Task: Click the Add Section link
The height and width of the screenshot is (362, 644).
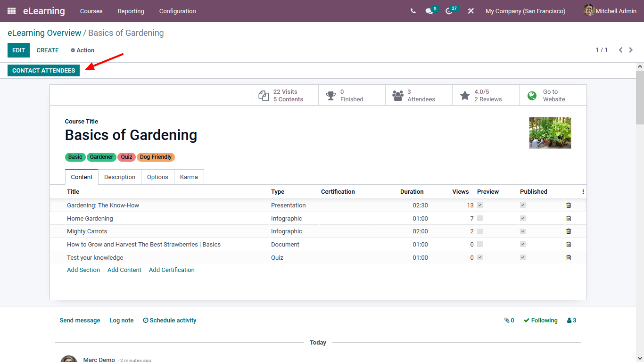Action: [x=83, y=270]
